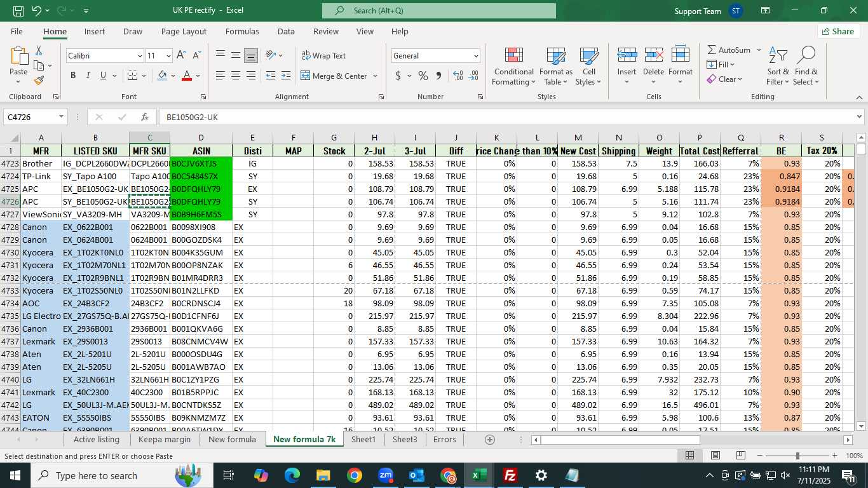Toggle bottom vertical alignment
Image resolution: width=868 pixels, height=488 pixels.
[251, 55]
